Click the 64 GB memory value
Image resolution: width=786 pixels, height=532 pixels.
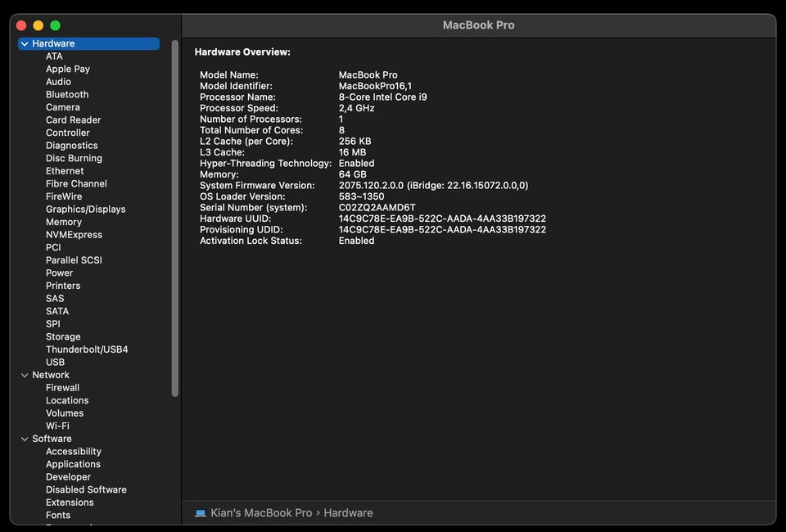(x=352, y=174)
